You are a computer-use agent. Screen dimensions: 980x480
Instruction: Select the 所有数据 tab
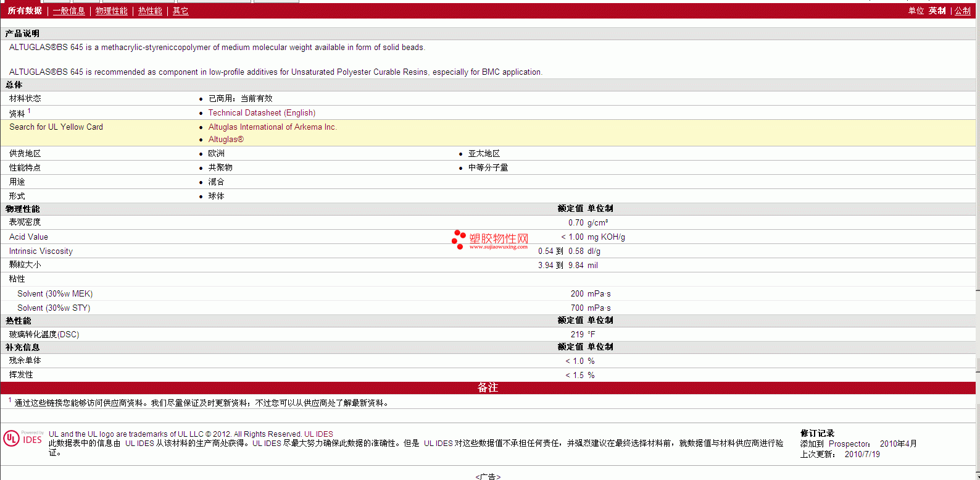(x=25, y=11)
